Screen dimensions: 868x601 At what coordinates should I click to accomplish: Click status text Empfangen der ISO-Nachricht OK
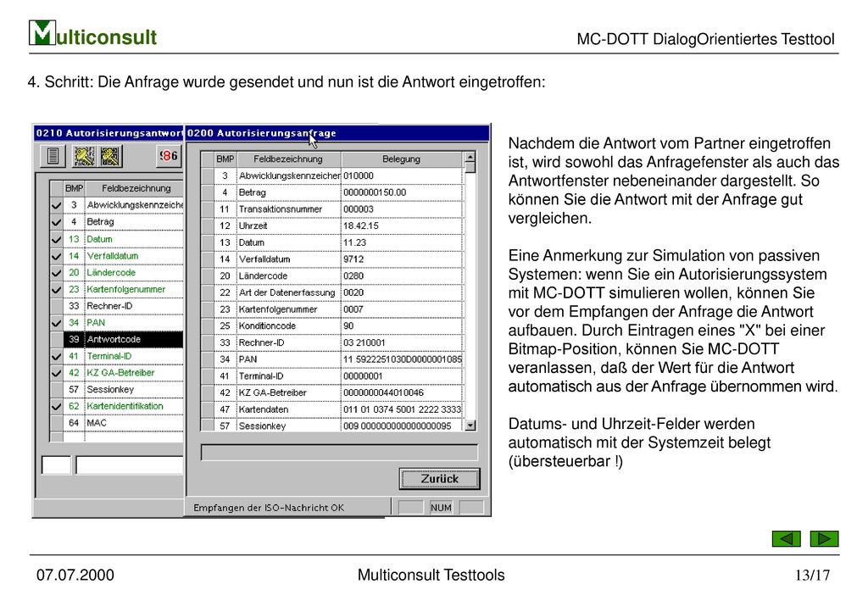point(269,508)
